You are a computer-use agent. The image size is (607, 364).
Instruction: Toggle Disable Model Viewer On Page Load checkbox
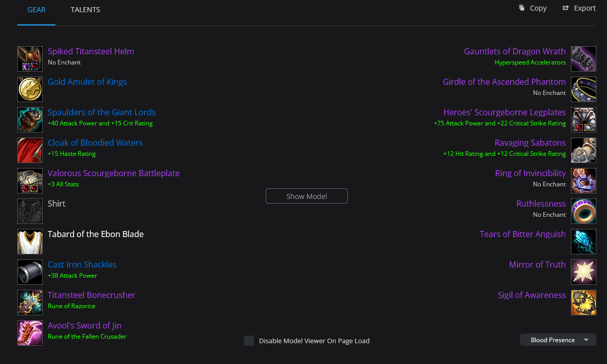coord(249,341)
